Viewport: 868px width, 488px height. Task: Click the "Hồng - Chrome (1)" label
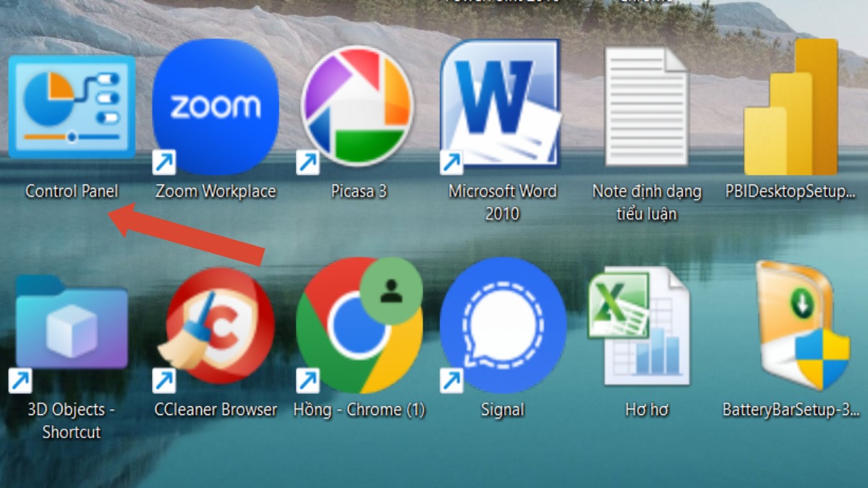(x=359, y=410)
